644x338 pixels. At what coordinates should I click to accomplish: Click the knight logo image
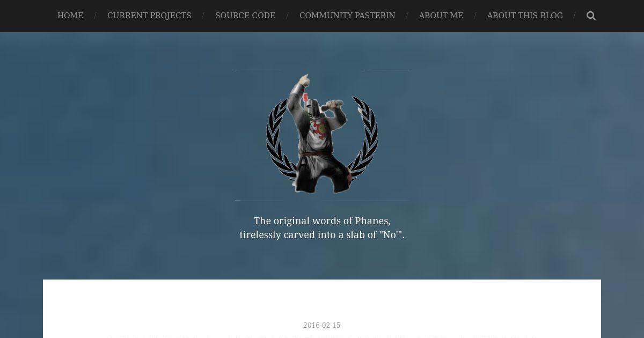coord(322,134)
